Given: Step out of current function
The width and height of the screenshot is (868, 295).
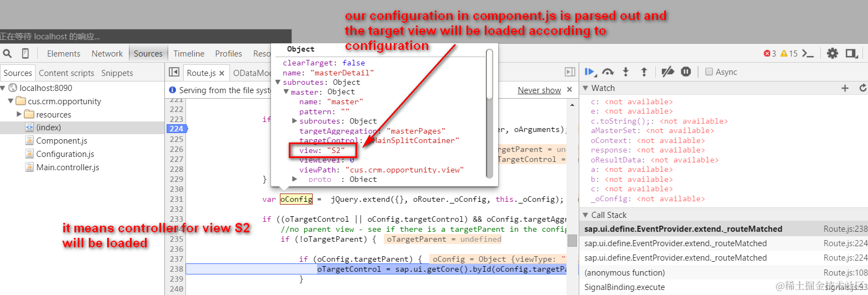Looking at the screenshot, I should pyautogui.click(x=644, y=72).
